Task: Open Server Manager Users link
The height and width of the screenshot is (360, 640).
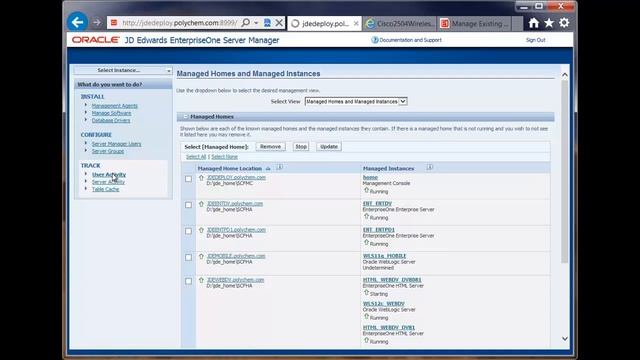Action: click(116, 144)
